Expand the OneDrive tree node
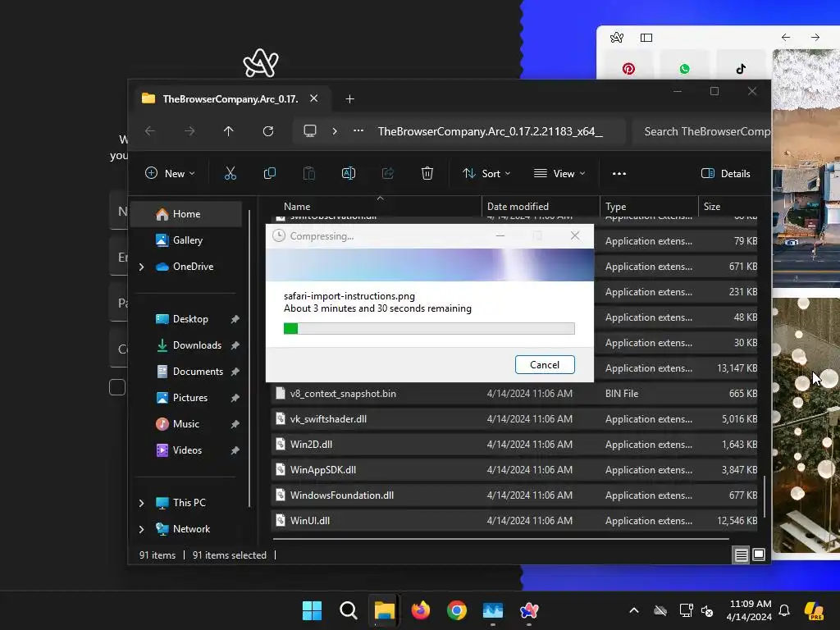 click(x=141, y=267)
